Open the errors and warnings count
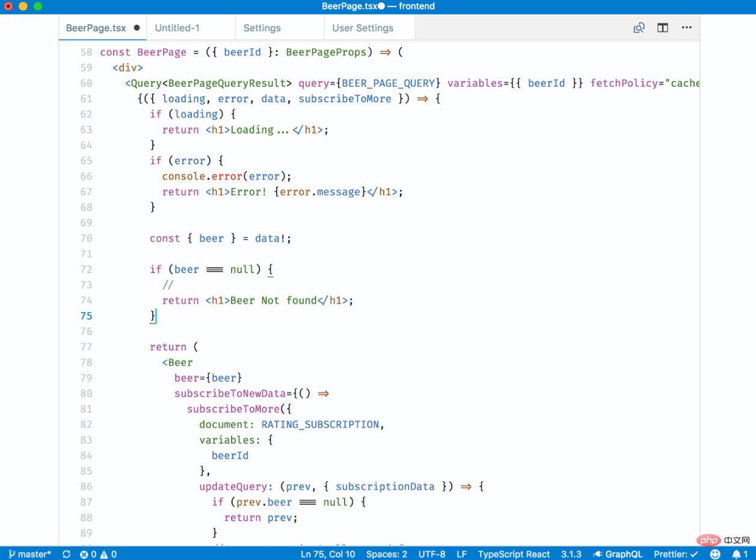756x560 pixels. pos(99,554)
